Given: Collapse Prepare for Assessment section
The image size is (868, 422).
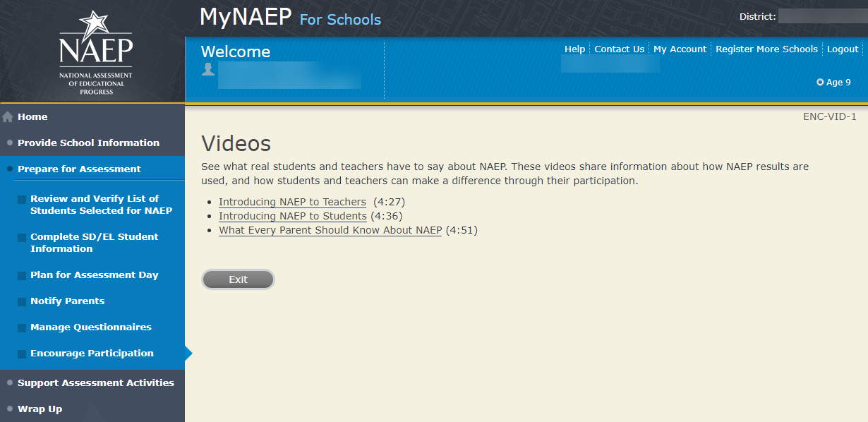Looking at the screenshot, I should pyautogui.click(x=79, y=169).
